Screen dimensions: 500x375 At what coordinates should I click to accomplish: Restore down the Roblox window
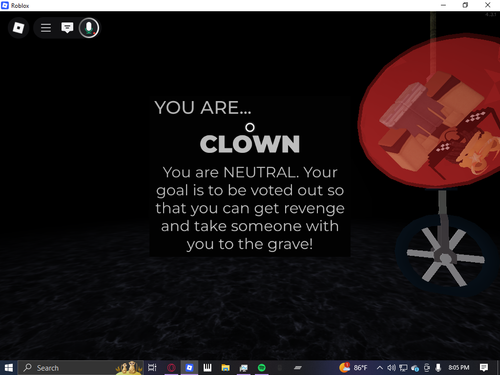pyautogui.click(x=465, y=5)
